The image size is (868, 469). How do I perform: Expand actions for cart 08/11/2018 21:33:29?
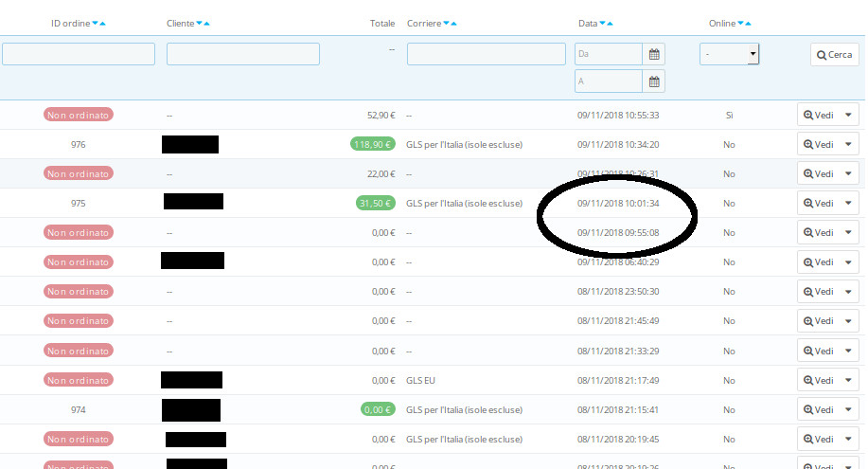(849, 351)
